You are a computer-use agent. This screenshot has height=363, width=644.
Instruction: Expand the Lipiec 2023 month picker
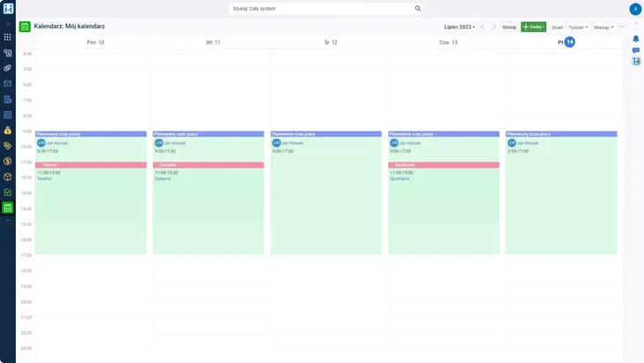point(460,27)
